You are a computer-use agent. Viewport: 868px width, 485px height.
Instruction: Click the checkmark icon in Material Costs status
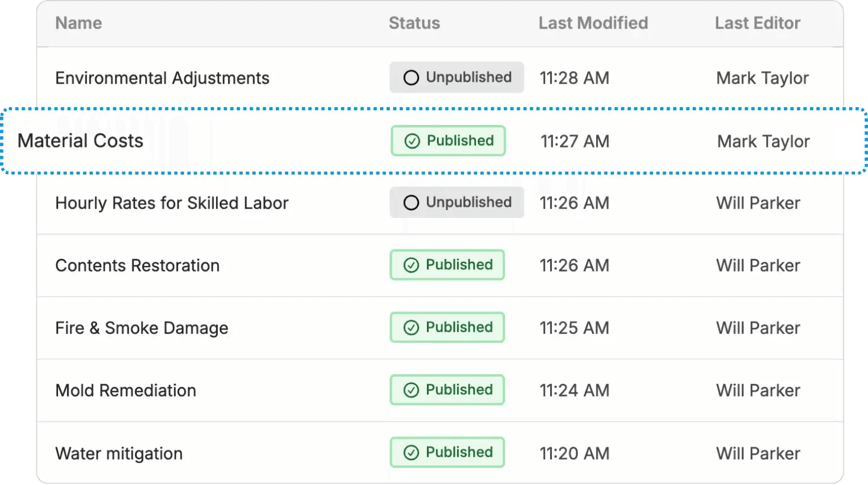click(412, 141)
